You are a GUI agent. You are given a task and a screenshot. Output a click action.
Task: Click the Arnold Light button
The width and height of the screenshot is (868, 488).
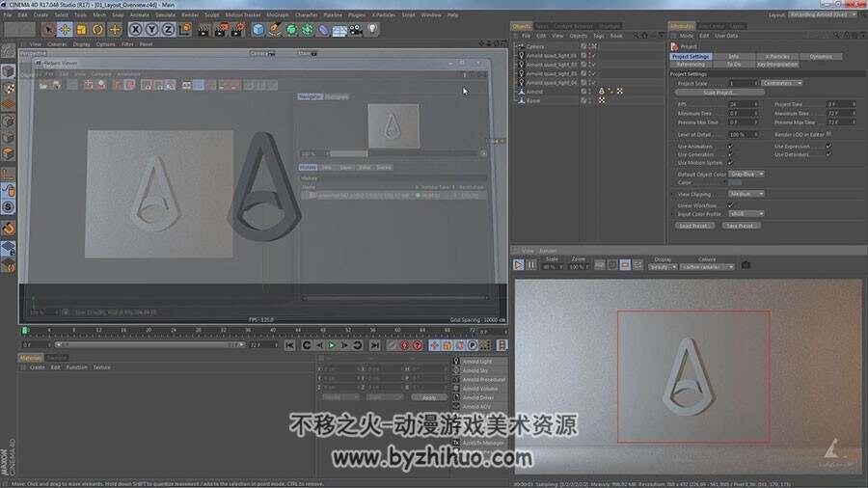(479, 362)
